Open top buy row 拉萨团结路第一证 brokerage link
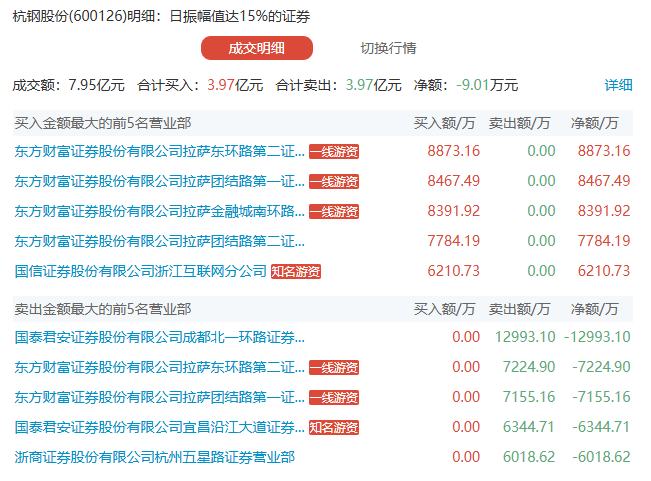 pyautogui.click(x=159, y=181)
